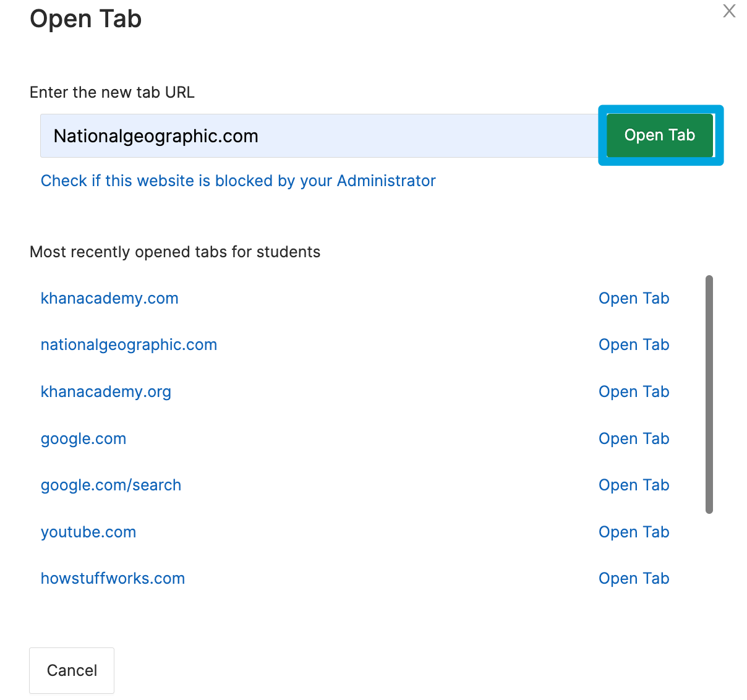
Task: Click the Cancel button
Action: pos(71,670)
